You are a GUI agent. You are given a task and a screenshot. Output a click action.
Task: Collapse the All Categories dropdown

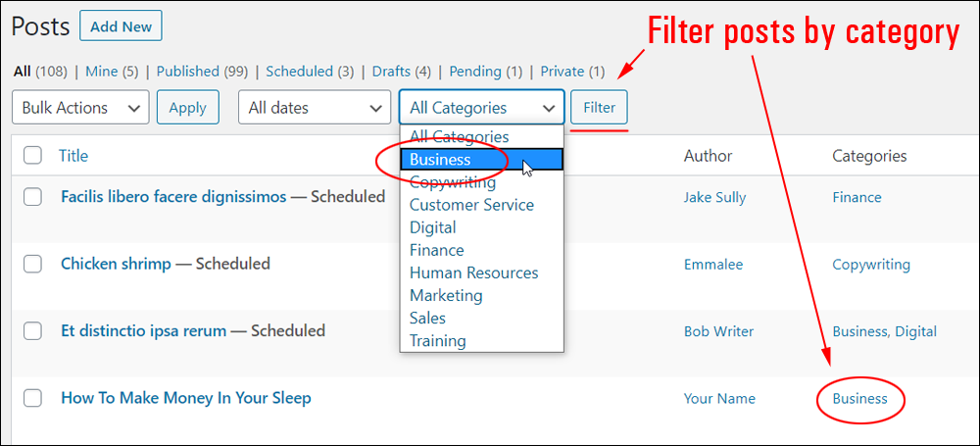482,108
